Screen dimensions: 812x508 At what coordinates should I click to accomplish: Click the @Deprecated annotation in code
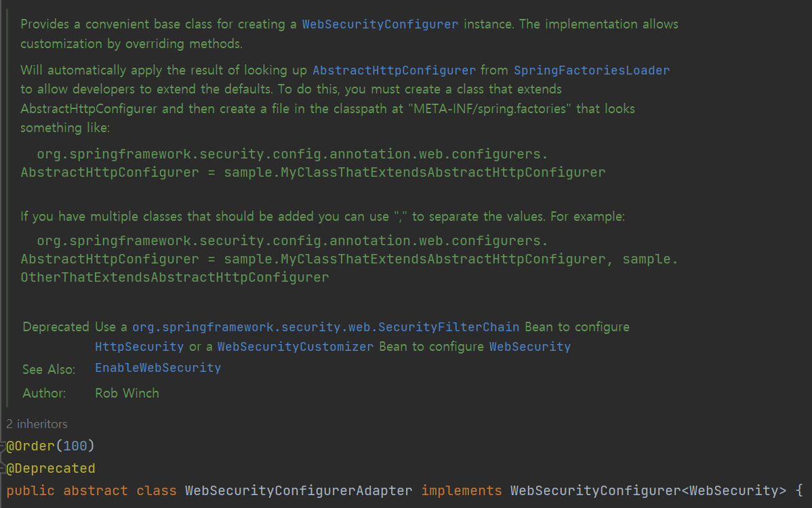tap(51, 469)
